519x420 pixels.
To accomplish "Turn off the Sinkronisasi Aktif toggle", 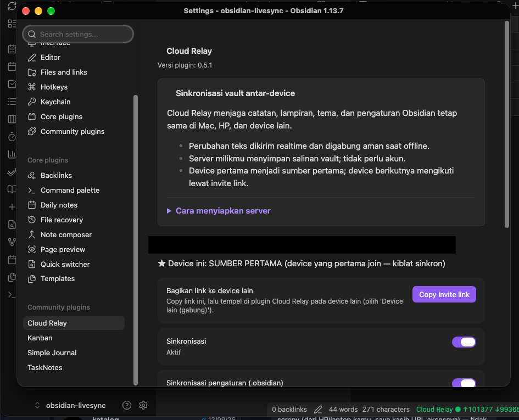I will (x=464, y=342).
